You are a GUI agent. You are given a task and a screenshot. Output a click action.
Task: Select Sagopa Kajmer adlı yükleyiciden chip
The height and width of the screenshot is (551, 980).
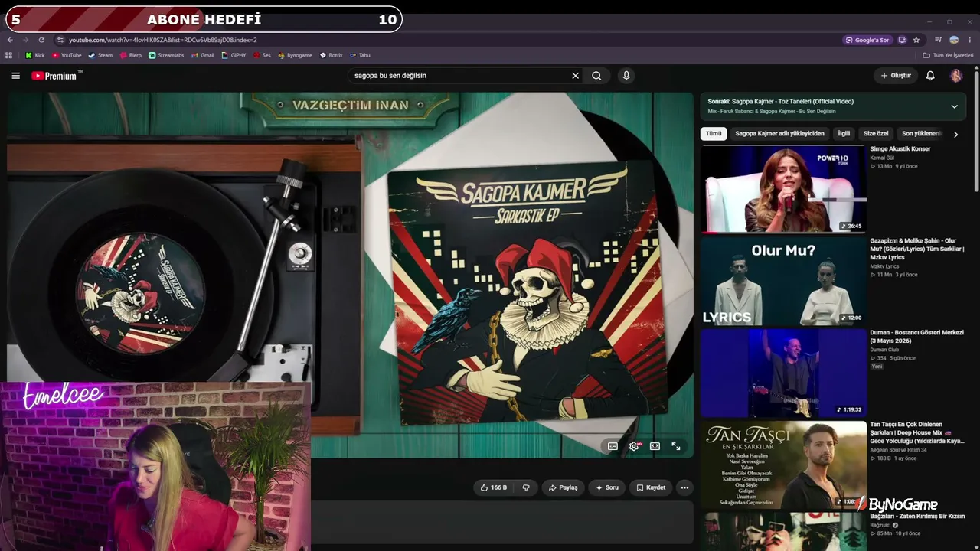[779, 134]
